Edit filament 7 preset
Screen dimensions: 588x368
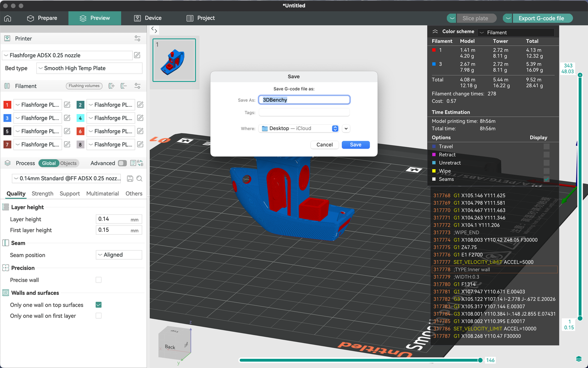[67, 144]
